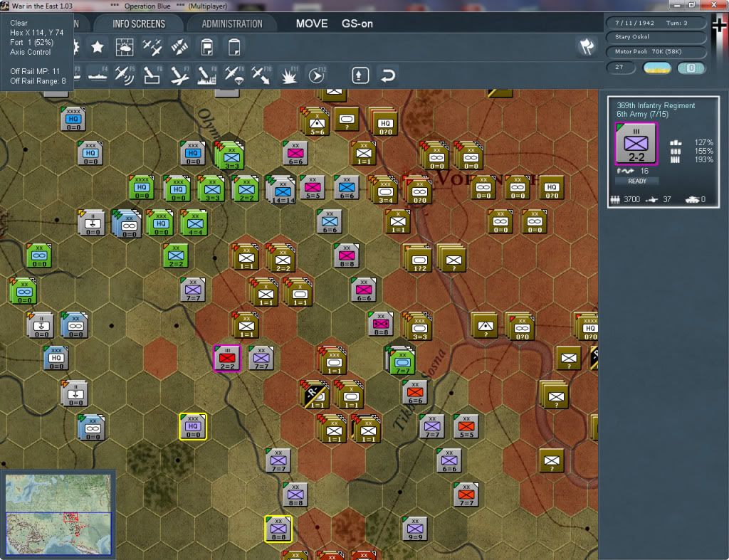Select the F10 air transfer mode
729x560 pixels.
(x=261, y=75)
